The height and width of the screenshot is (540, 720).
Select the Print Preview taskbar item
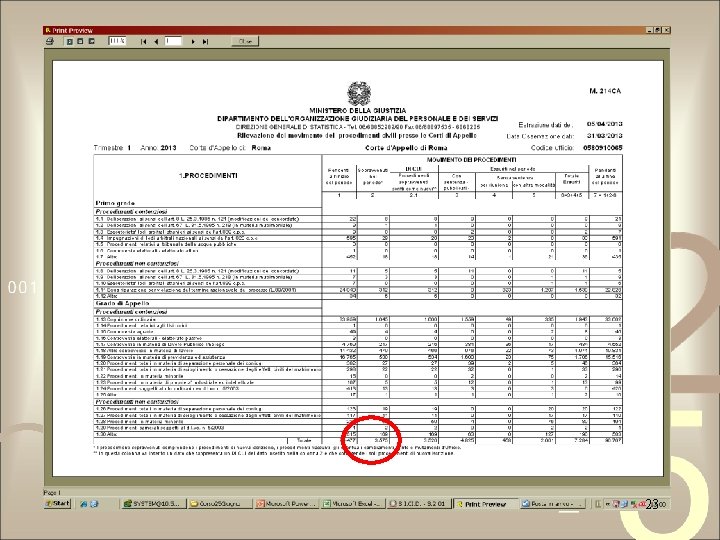pos(486,504)
